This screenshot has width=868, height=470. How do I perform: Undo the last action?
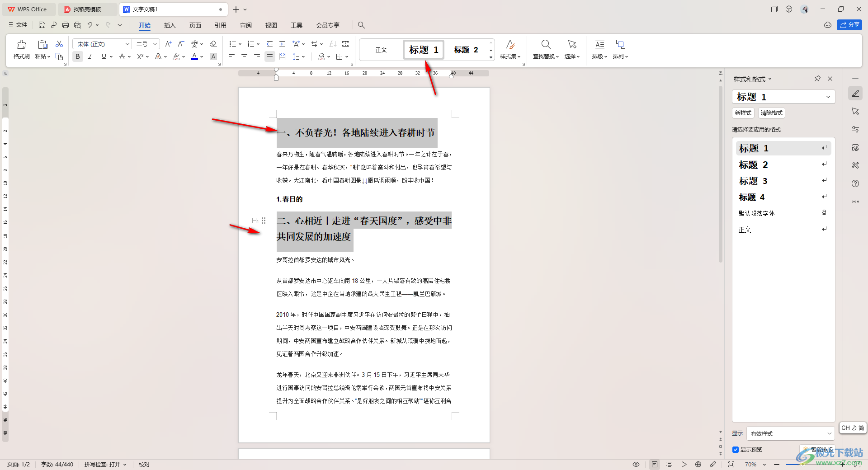pyautogui.click(x=90, y=25)
